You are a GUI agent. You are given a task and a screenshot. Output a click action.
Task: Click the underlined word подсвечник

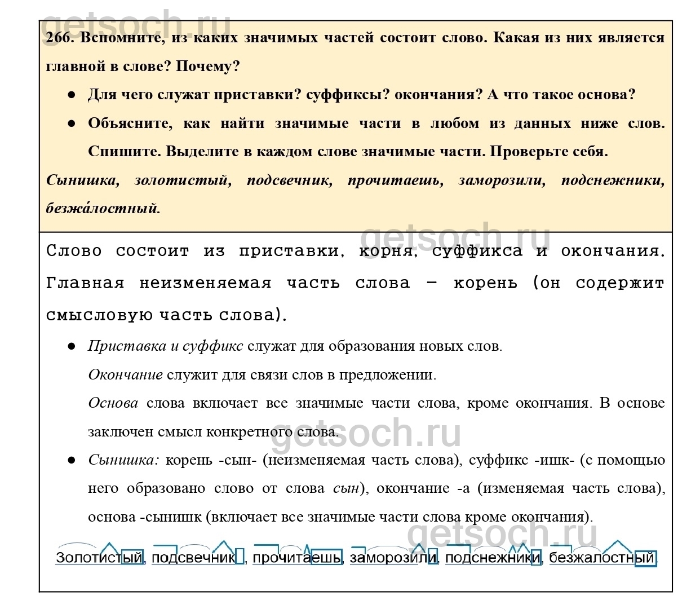click(193, 558)
